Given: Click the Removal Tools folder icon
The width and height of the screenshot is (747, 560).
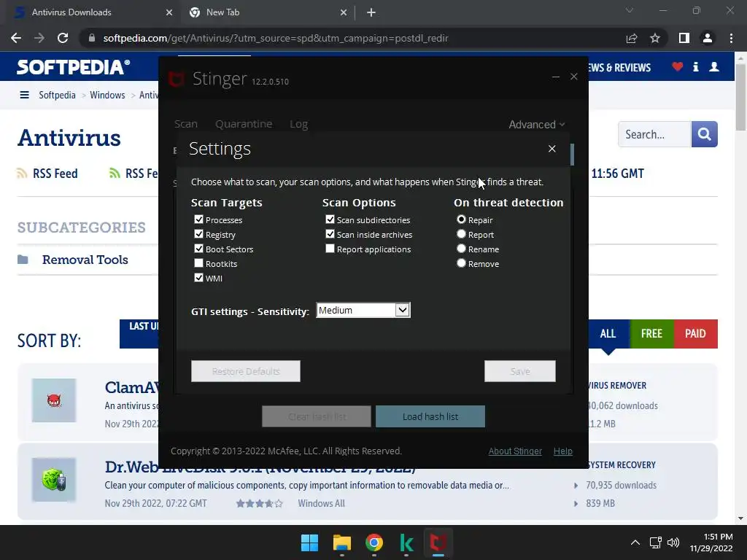Looking at the screenshot, I should point(23,260).
